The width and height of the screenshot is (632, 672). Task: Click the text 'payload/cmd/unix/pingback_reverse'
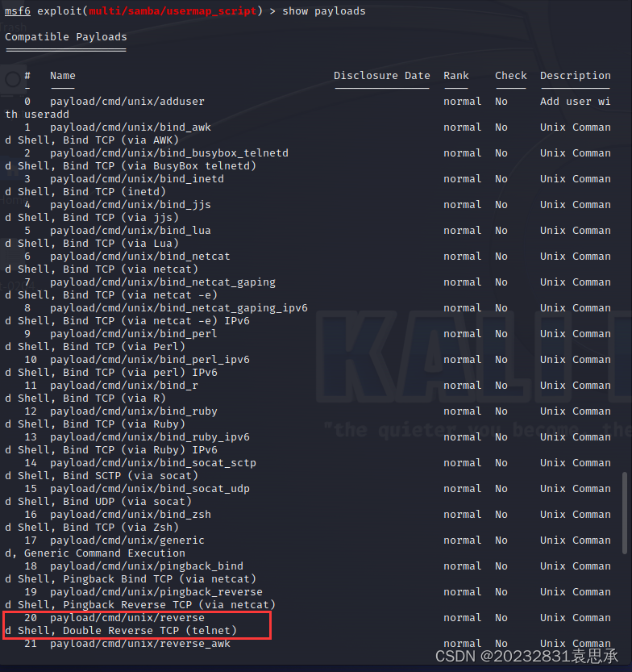[156, 592]
